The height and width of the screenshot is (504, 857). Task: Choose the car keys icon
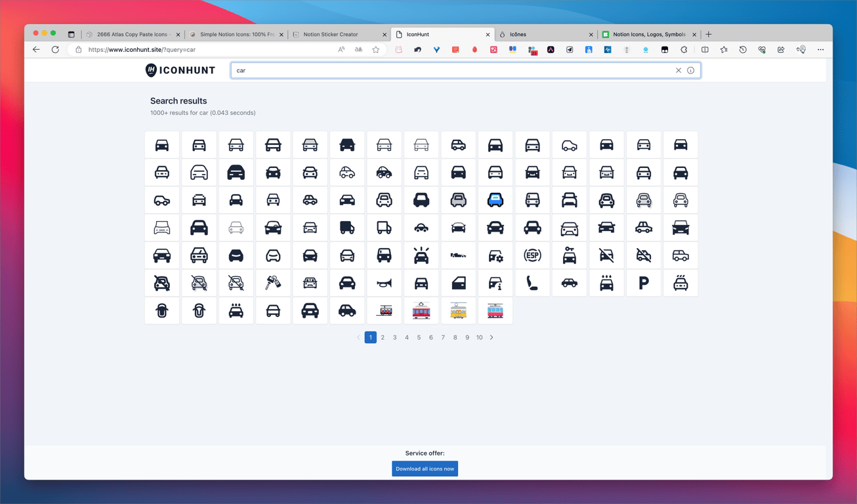(x=273, y=283)
